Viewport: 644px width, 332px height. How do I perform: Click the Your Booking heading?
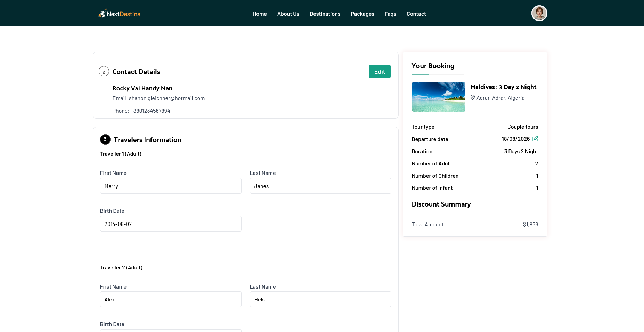coord(433,66)
